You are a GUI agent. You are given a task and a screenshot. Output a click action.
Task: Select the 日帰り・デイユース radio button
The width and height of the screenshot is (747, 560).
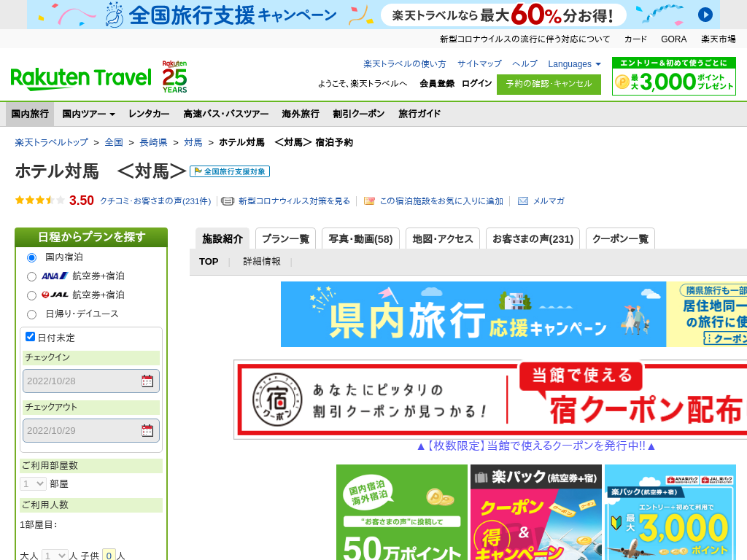pos(31,315)
